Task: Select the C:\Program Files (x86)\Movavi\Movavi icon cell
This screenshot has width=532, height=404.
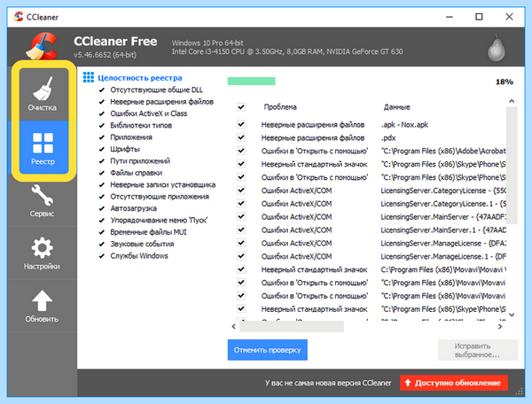Action: point(443,270)
